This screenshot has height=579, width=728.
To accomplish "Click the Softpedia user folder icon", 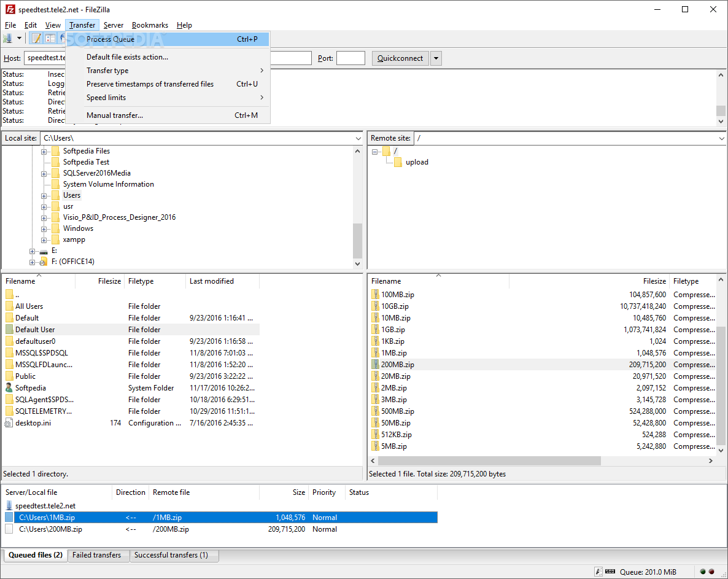I will [9, 387].
